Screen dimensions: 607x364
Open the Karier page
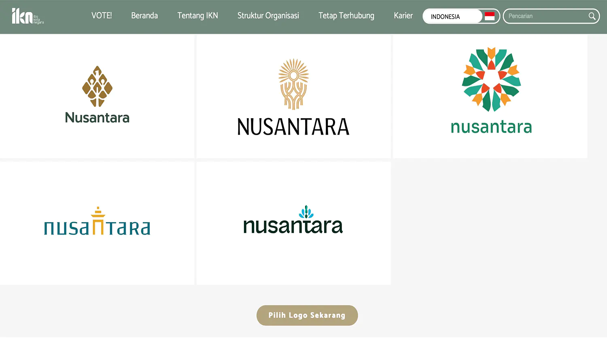click(403, 16)
